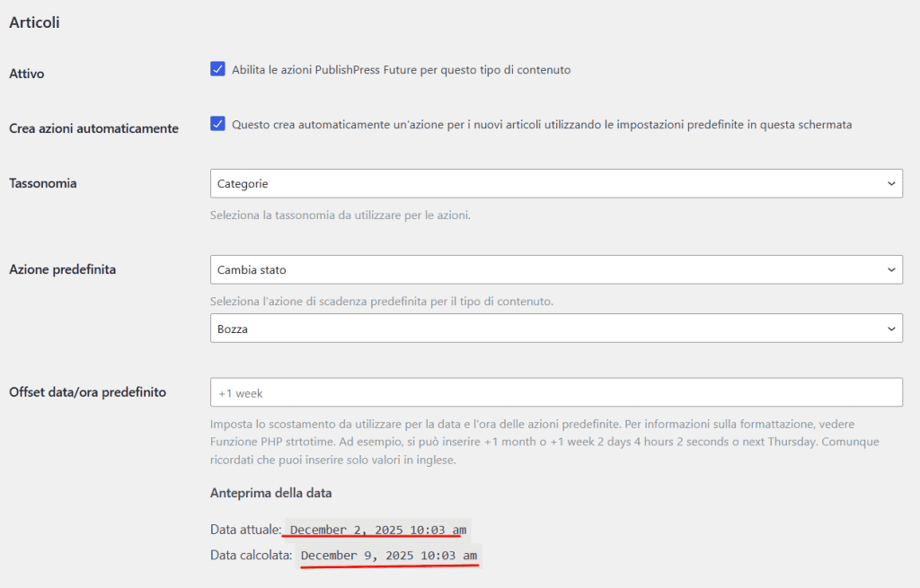Open the "Cambia stato" action dropdown
This screenshot has height=588, width=920.
[x=555, y=269]
